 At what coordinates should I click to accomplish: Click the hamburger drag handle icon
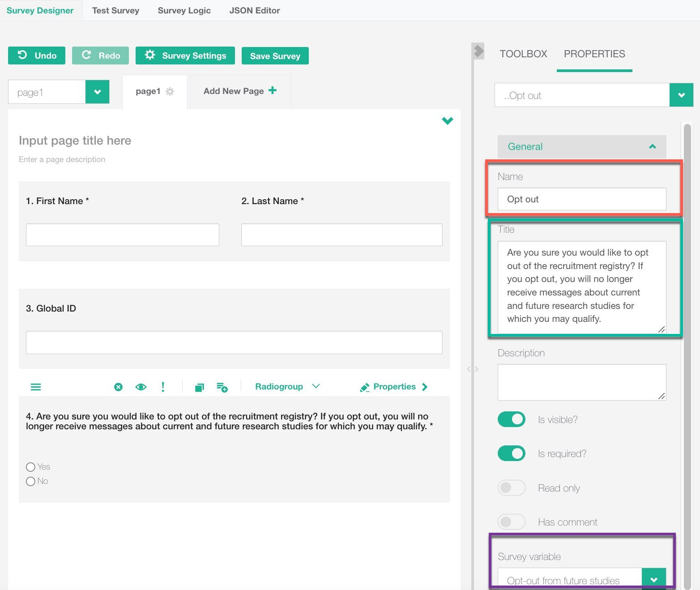[x=36, y=387]
